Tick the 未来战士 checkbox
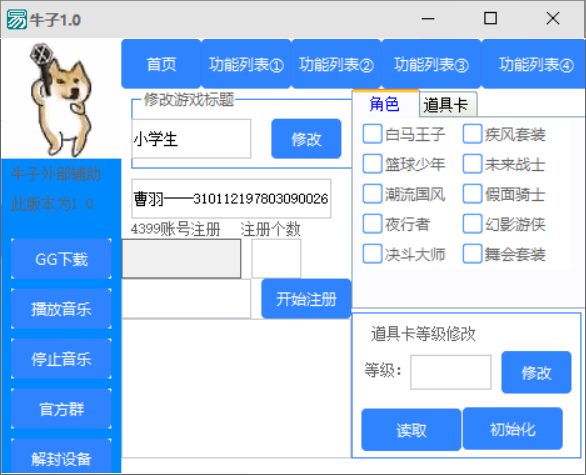This screenshot has height=475, width=586. coord(472,164)
